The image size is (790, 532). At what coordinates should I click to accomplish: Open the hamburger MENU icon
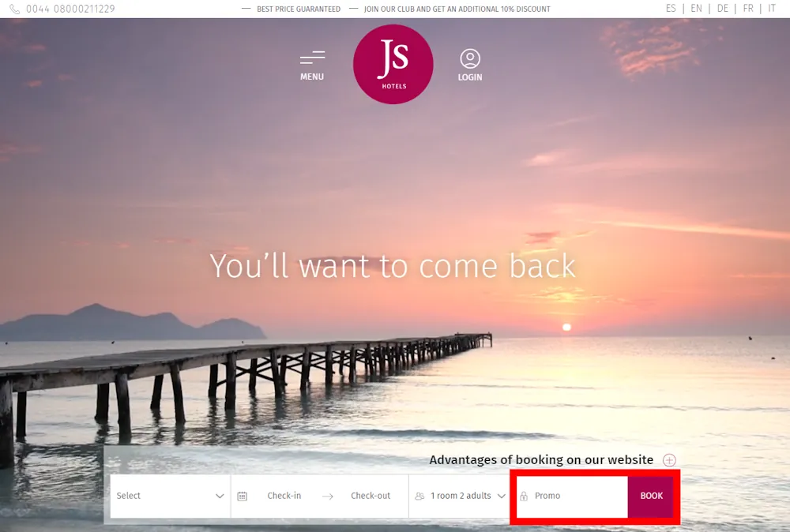312,58
